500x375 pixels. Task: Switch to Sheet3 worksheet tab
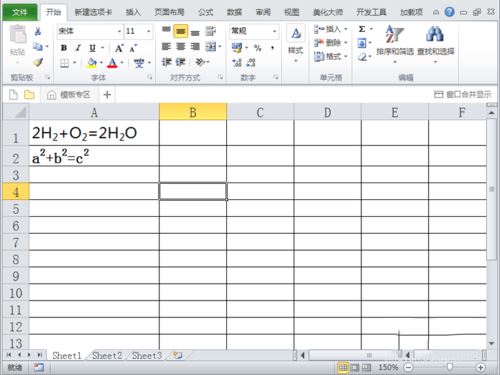147,356
